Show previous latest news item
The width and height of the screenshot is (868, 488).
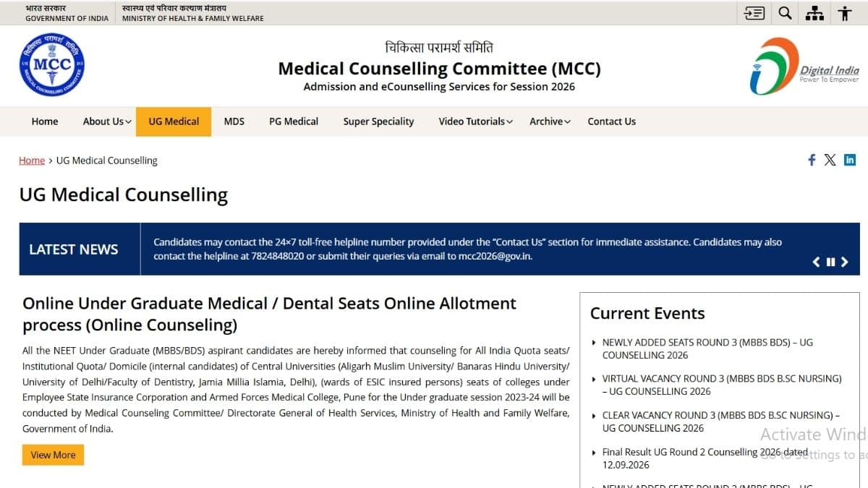click(x=817, y=262)
